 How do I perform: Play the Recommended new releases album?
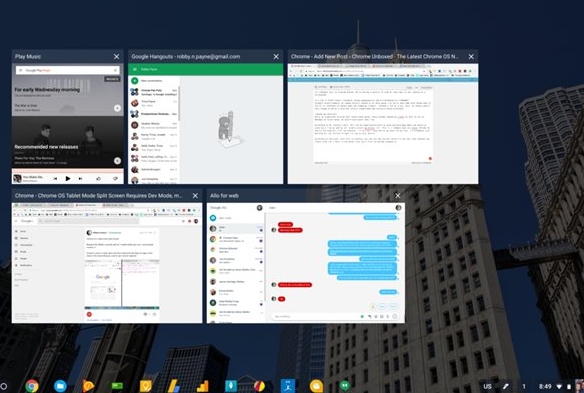pyautogui.click(x=117, y=161)
